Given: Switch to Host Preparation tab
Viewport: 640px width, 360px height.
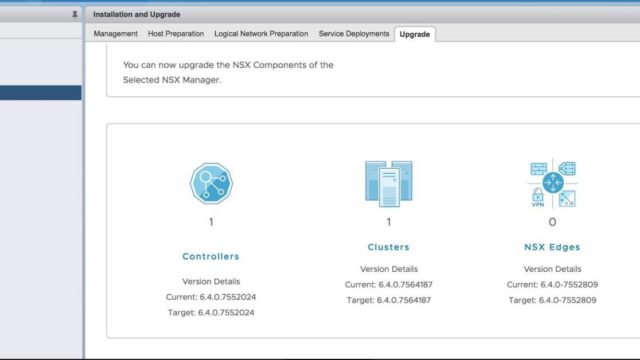Looking at the screenshot, I should [176, 33].
